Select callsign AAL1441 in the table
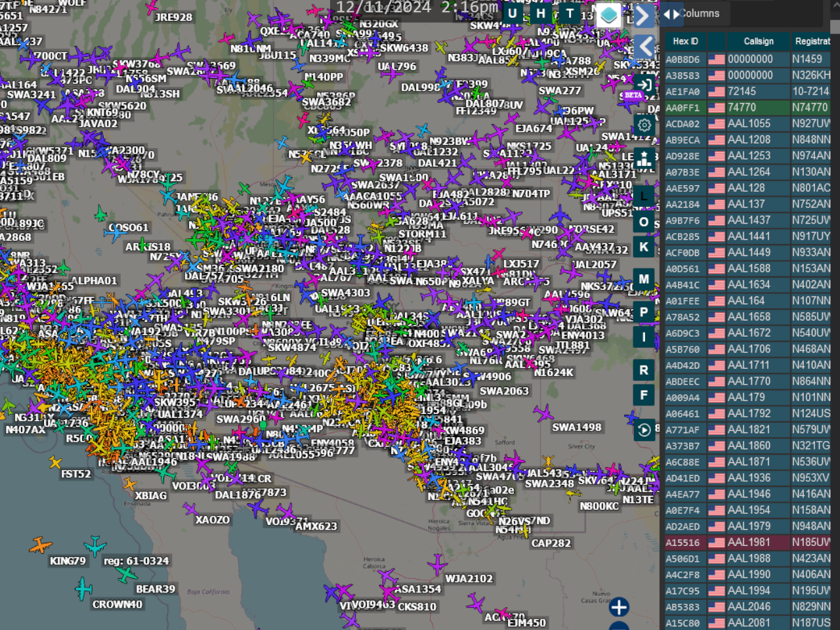The width and height of the screenshot is (840, 630). pyautogui.click(x=749, y=236)
